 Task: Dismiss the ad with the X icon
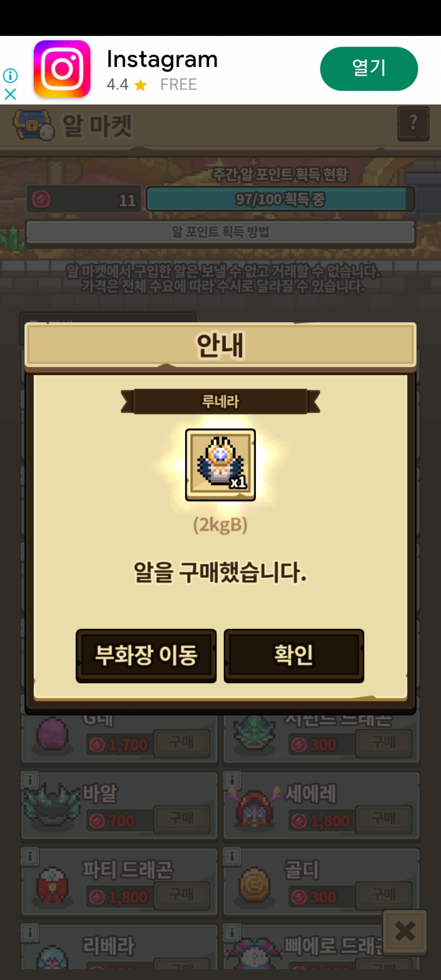(10, 94)
